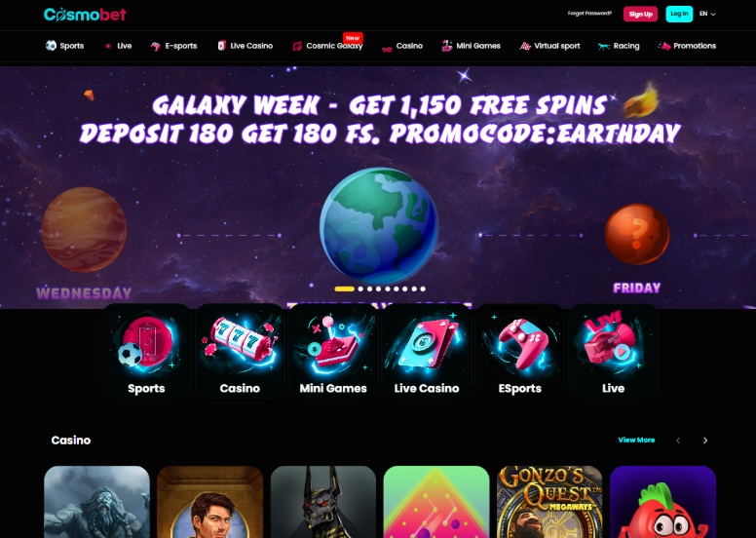Open the Sports category tile with soccer ball
The width and height of the screenshot is (756, 538).
pyautogui.click(x=146, y=351)
